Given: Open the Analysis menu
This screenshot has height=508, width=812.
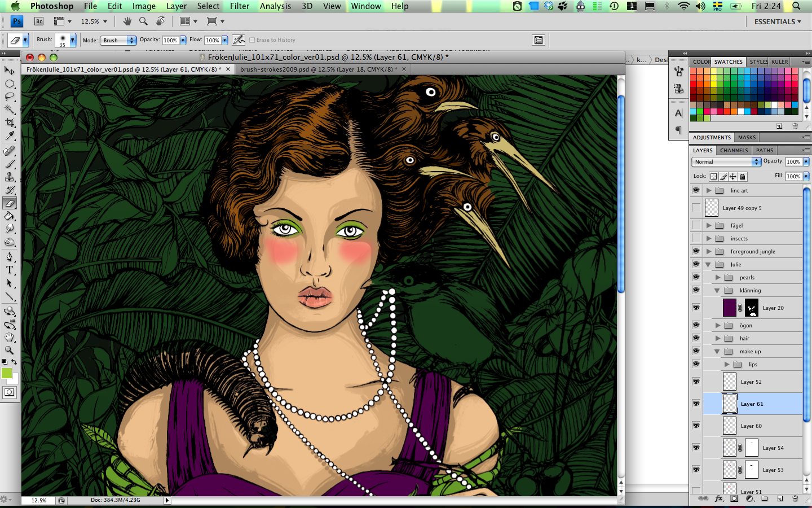Looking at the screenshot, I should click(275, 6).
